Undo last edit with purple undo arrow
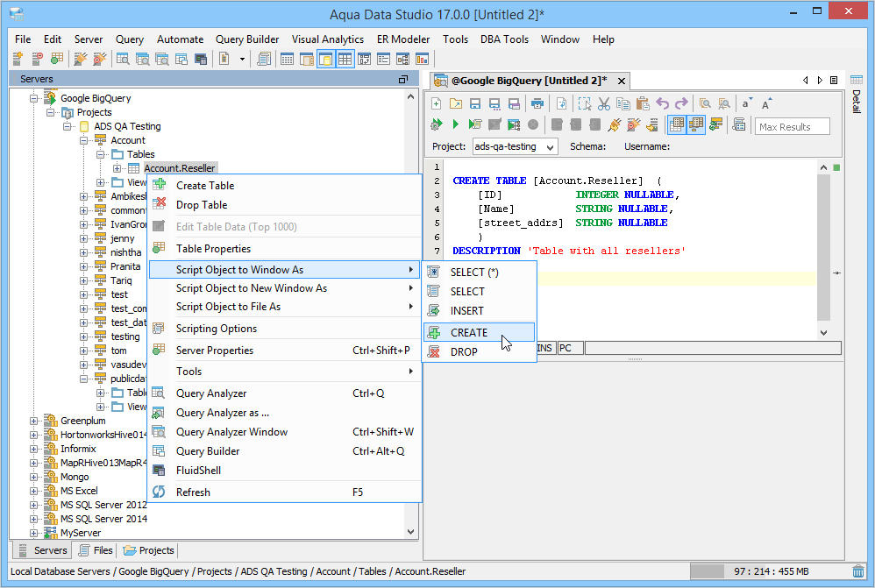This screenshot has height=588, width=875. pos(663,103)
